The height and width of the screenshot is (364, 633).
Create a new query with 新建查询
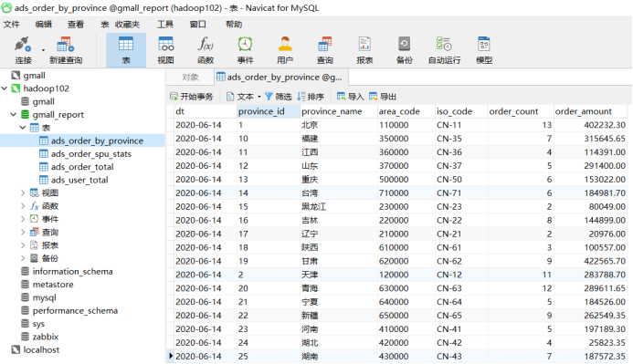(66, 50)
